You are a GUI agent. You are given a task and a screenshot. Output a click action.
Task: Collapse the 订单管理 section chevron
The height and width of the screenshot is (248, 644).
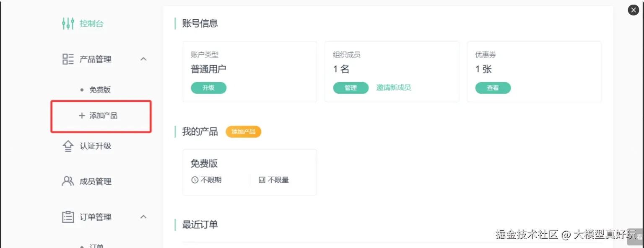(x=143, y=217)
